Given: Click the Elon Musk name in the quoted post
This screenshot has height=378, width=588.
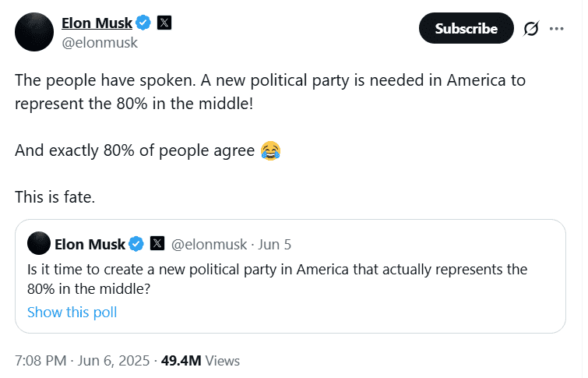Looking at the screenshot, I should (x=90, y=244).
